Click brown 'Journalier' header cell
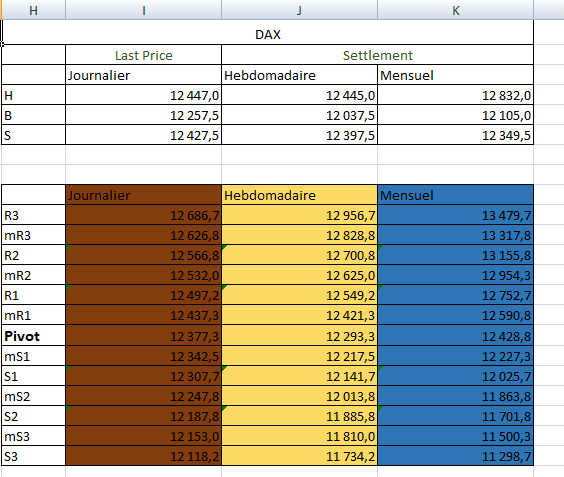Viewport: 564px width, 477px height. click(x=144, y=195)
